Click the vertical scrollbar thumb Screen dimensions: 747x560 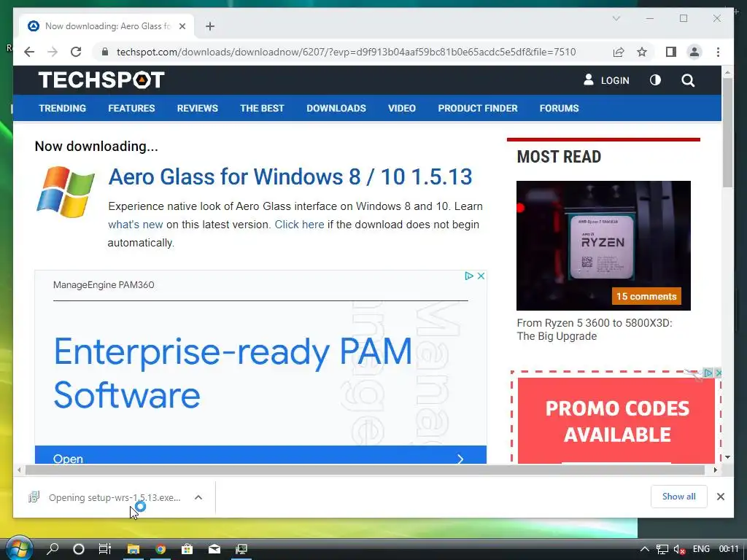[x=727, y=133]
